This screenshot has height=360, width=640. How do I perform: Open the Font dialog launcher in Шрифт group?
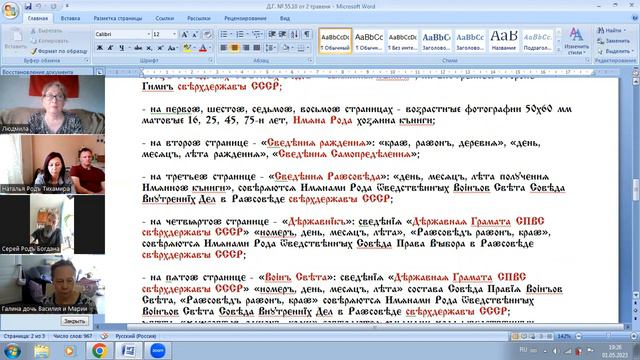pos(211,60)
